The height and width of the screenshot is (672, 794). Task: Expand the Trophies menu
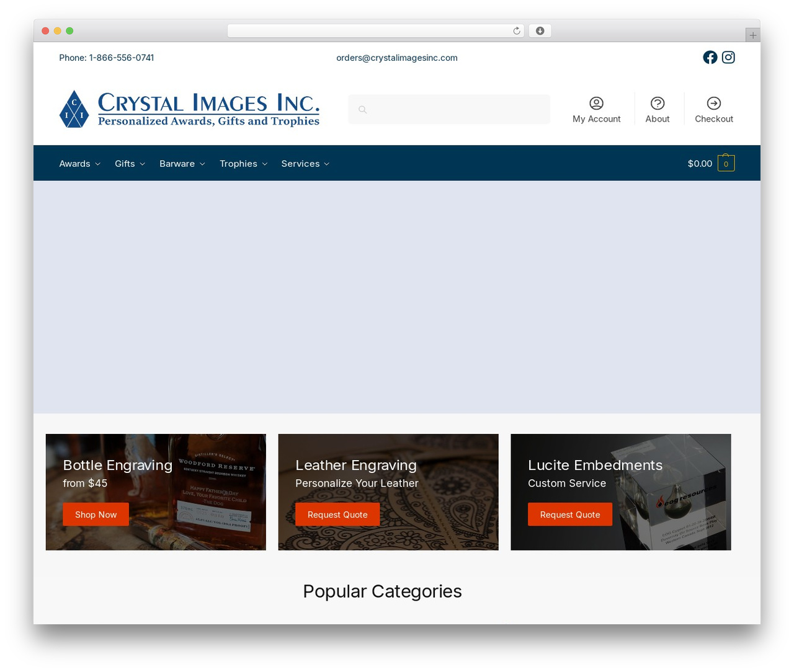pyautogui.click(x=243, y=164)
